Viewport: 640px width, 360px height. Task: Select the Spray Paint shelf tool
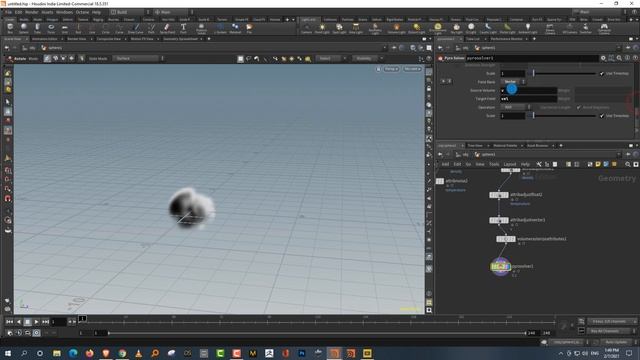tap(167, 28)
